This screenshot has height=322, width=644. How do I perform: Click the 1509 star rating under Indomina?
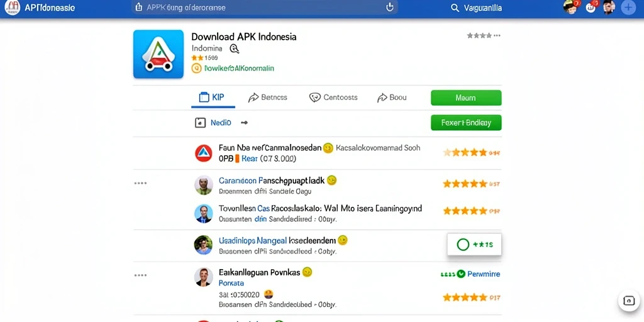point(204,58)
